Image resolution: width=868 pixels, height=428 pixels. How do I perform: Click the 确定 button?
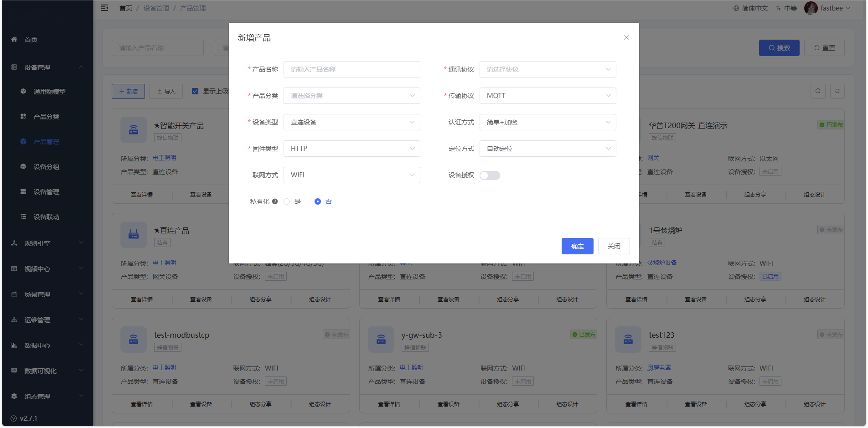click(x=577, y=246)
